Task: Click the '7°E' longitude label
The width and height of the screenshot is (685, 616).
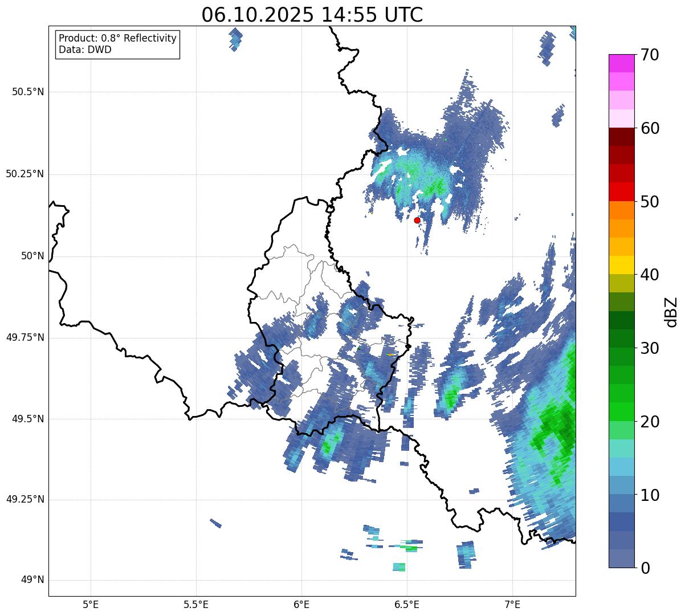Action: click(x=512, y=604)
